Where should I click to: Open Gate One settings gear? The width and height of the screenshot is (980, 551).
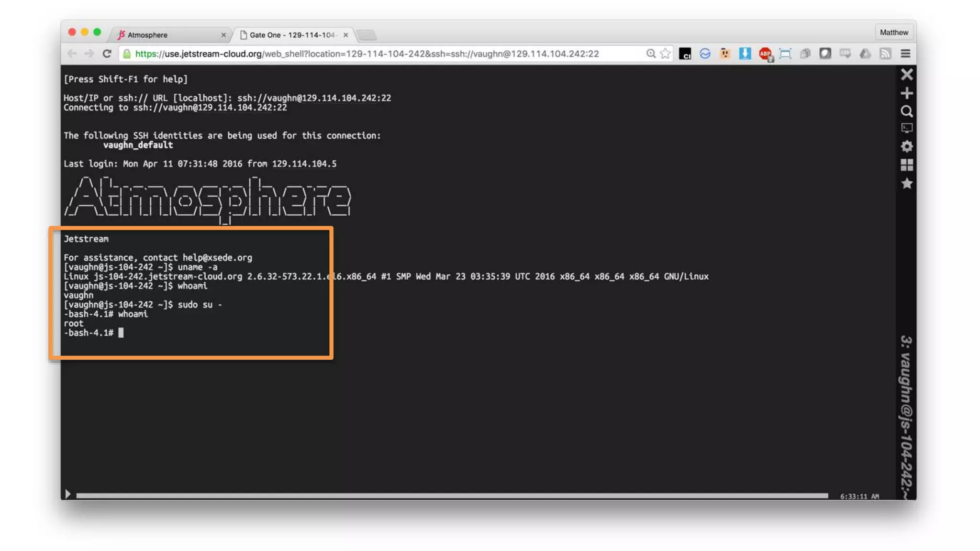tap(906, 146)
